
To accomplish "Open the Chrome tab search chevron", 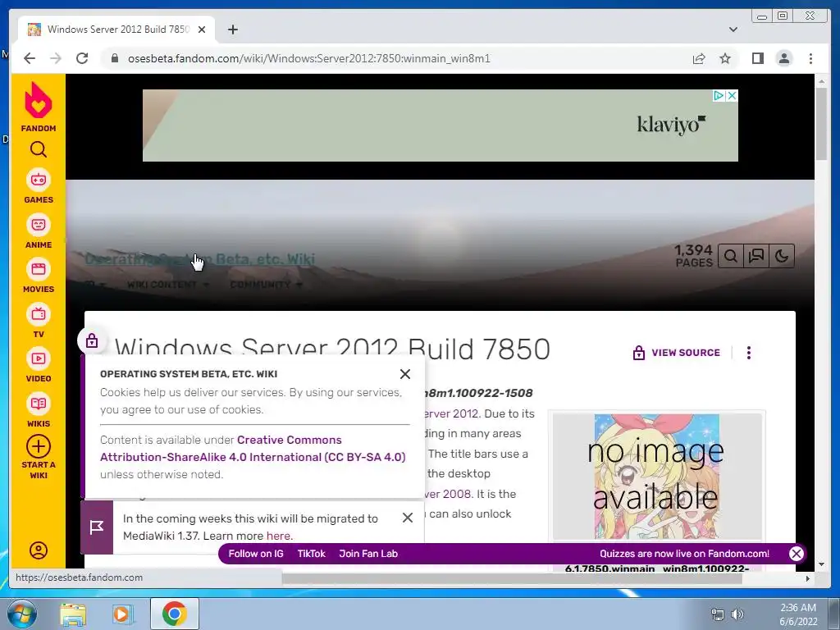I will 733,30.
